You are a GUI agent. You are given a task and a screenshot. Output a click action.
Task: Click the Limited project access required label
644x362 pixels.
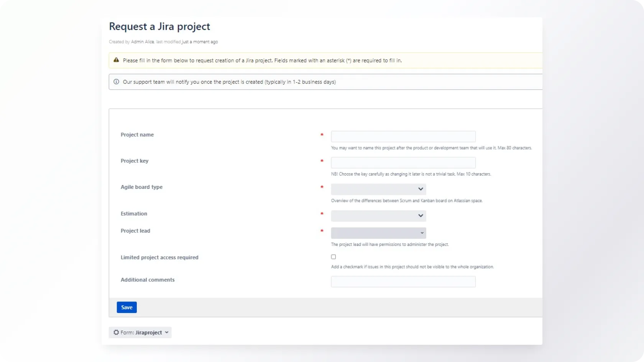(159, 257)
